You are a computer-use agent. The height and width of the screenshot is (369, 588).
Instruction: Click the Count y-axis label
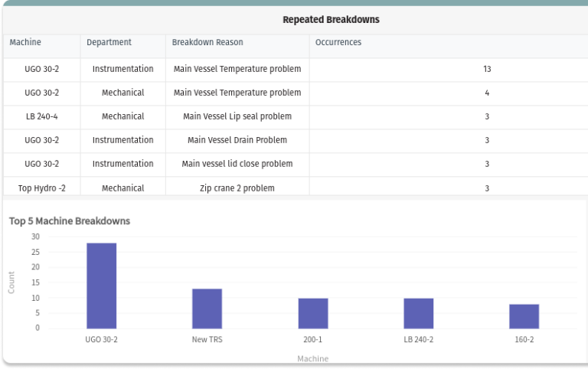11,282
